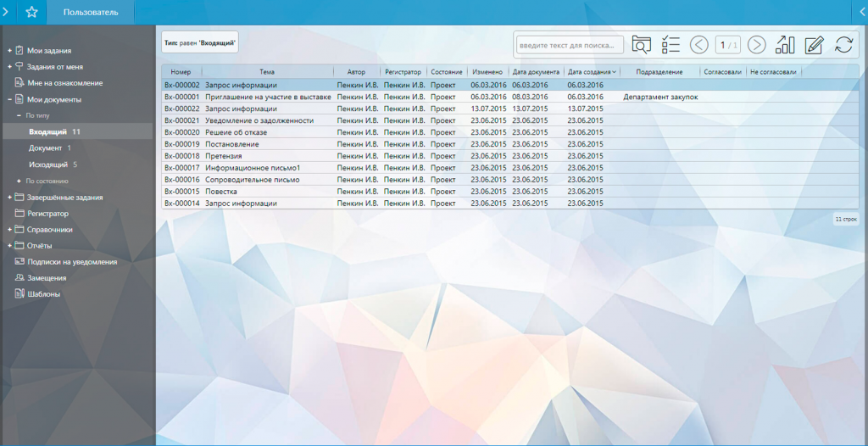
Task: Expand the 'Мои задания' tree node
Action: click(x=9, y=51)
